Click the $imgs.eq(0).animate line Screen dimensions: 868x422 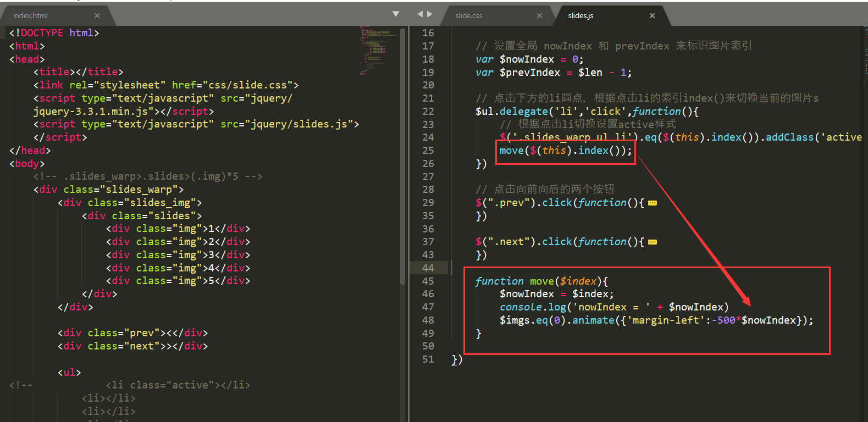[x=656, y=320]
